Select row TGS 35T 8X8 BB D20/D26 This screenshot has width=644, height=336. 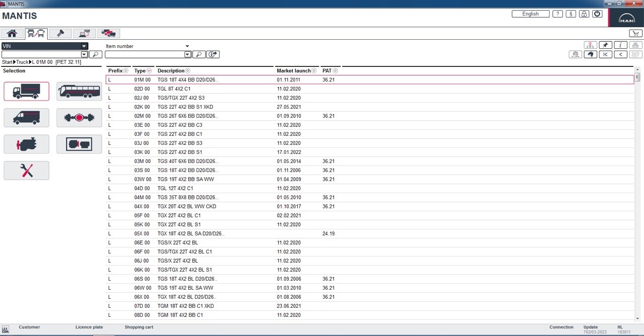pyautogui.click(x=370, y=197)
